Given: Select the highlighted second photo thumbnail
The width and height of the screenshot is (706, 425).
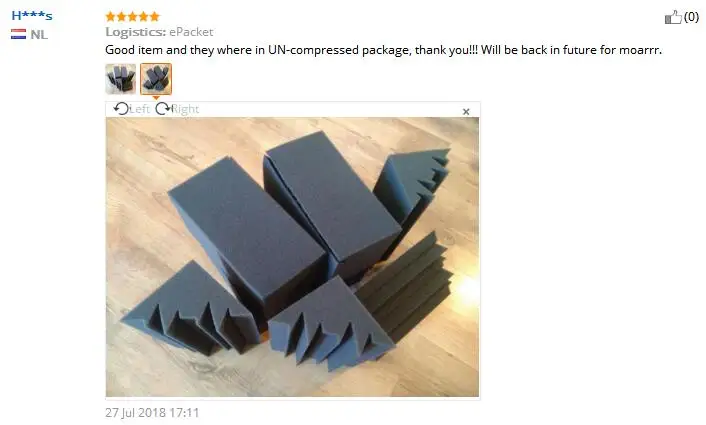Looking at the screenshot, I should [156, 79].
